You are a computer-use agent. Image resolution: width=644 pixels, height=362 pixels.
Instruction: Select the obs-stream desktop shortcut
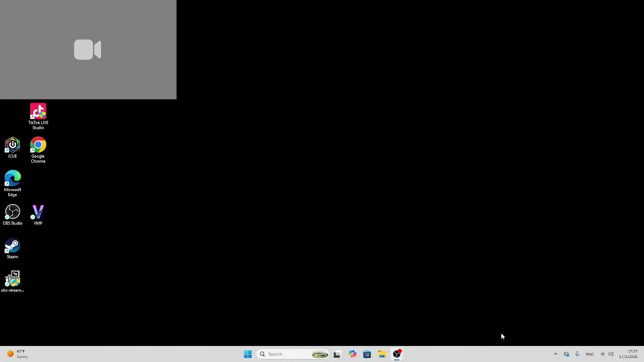click(x=13, y=282)
